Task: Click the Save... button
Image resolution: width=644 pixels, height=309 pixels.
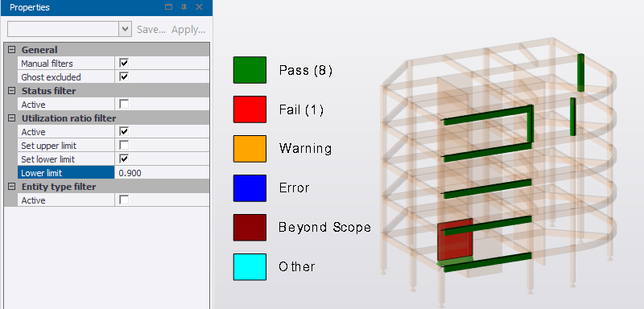Action: [x=151, y=30]
